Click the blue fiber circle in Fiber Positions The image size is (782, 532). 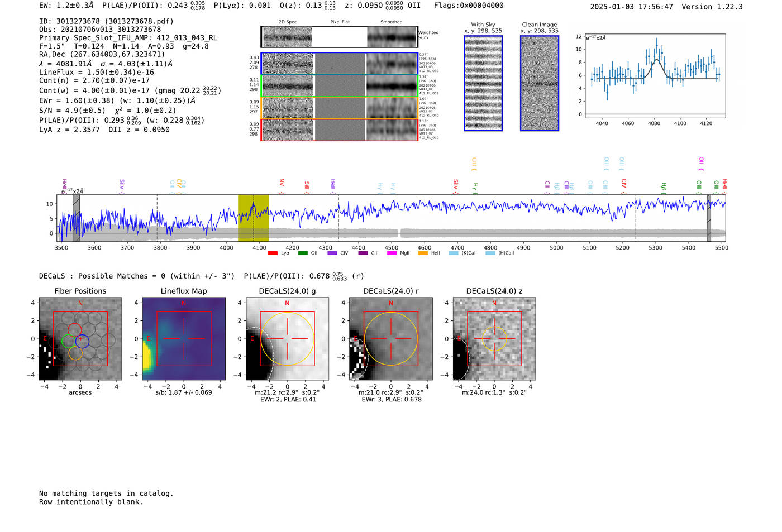click(x=82, y=341)
